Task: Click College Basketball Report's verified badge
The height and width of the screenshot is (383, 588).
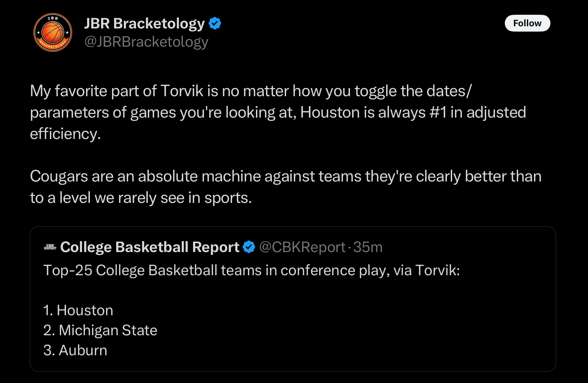Action: pos(249,247)
